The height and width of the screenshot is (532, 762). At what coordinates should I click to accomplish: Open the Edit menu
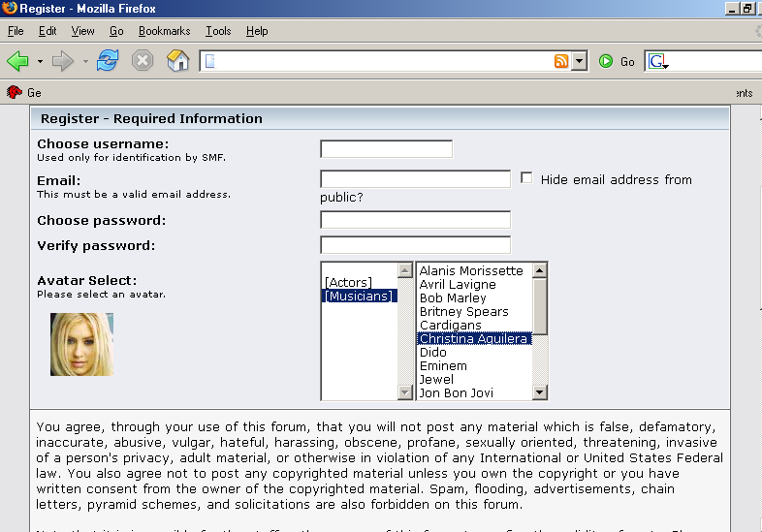48,31
